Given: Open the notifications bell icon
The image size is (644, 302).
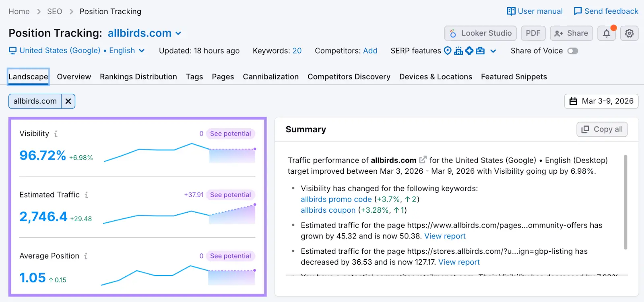Looking at the screenshot, I should click(607, 33).
